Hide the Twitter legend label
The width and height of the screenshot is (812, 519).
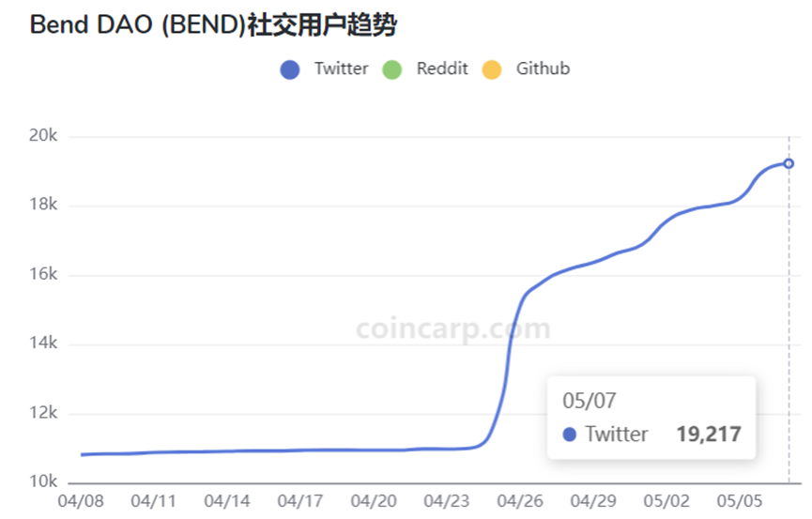pyautogui.click(x=342, y=69)
